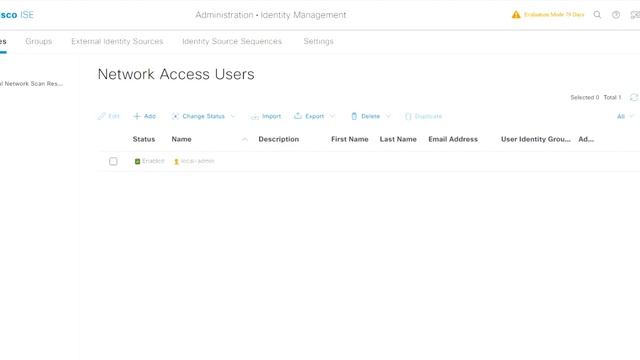The image size is (640, 360).
Task: Open the help question mark icon
Action: (616, 15)
